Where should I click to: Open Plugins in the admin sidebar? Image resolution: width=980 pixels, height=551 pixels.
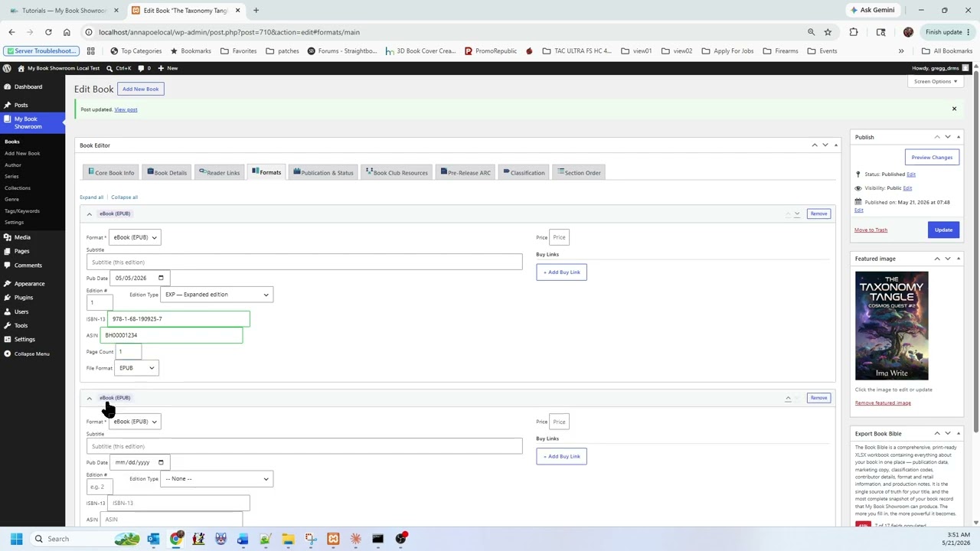pos(23,298)
